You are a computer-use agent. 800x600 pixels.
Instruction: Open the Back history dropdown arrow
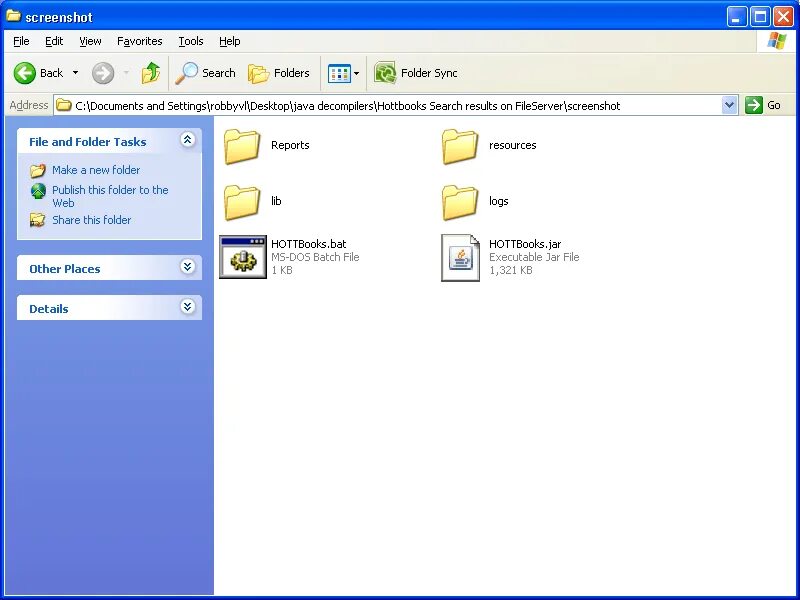point(76,73)
